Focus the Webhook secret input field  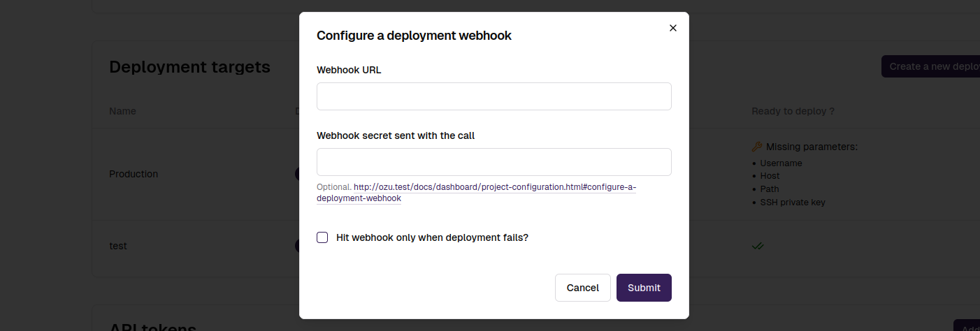click(x=494, y=162)
